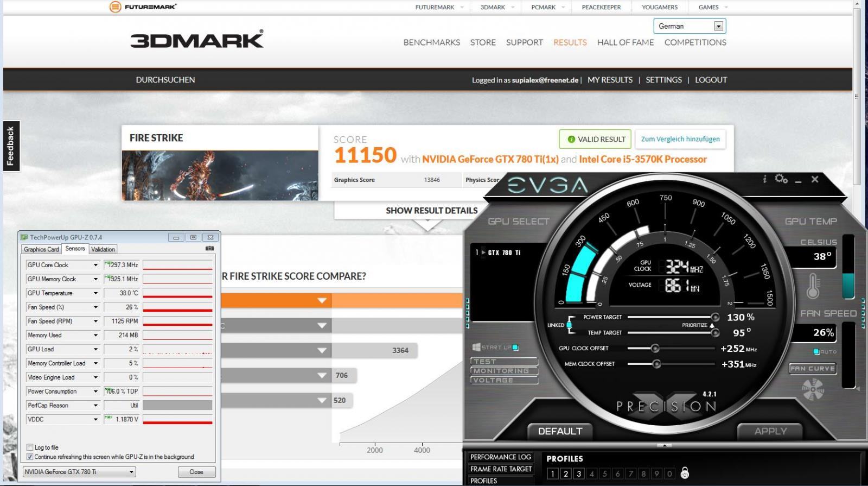Click the green valid result check icon
The image size is (868, 486).
[x=571, y=139]
